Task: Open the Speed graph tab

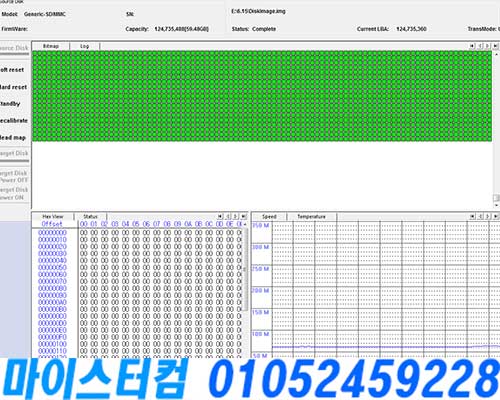Action: (x=269, y=216)
